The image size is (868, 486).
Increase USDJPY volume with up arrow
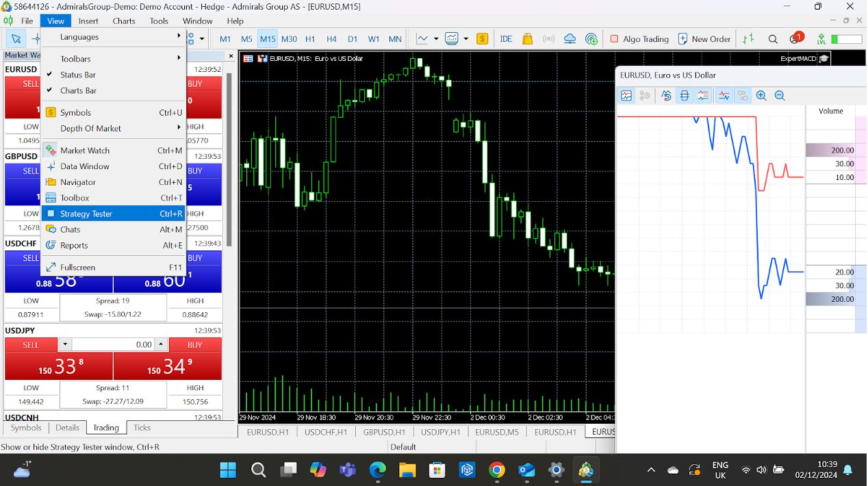point(161,345)
